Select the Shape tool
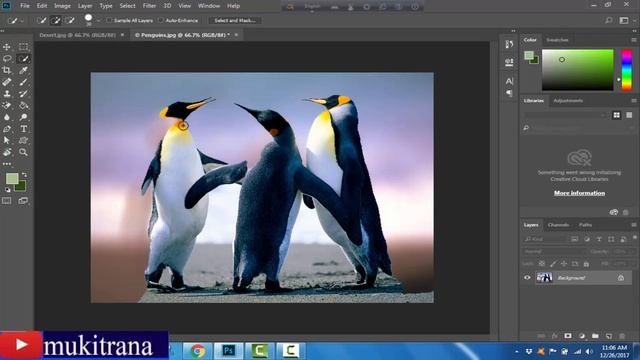This screenshot has width=640, height=360. [x=24, y=140]
